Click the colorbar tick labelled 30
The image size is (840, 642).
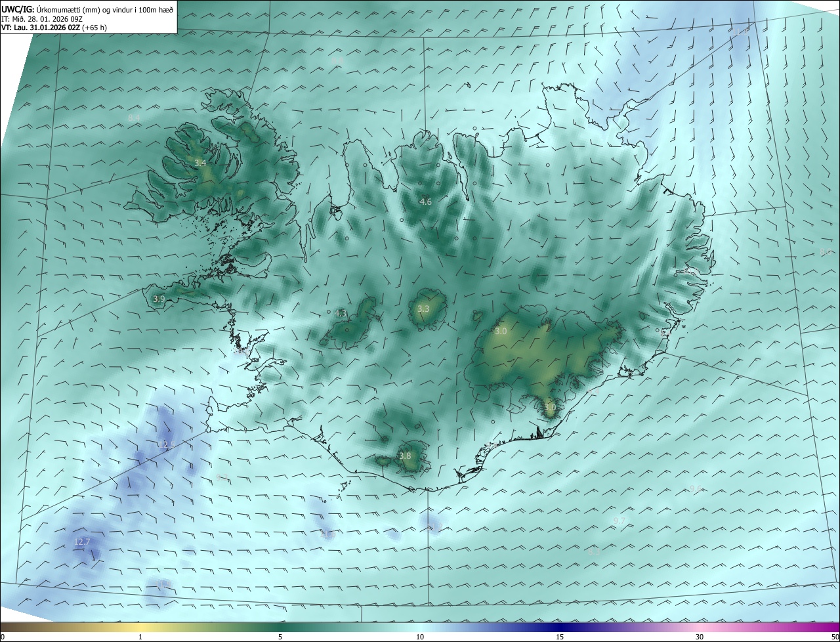point(700,637)
